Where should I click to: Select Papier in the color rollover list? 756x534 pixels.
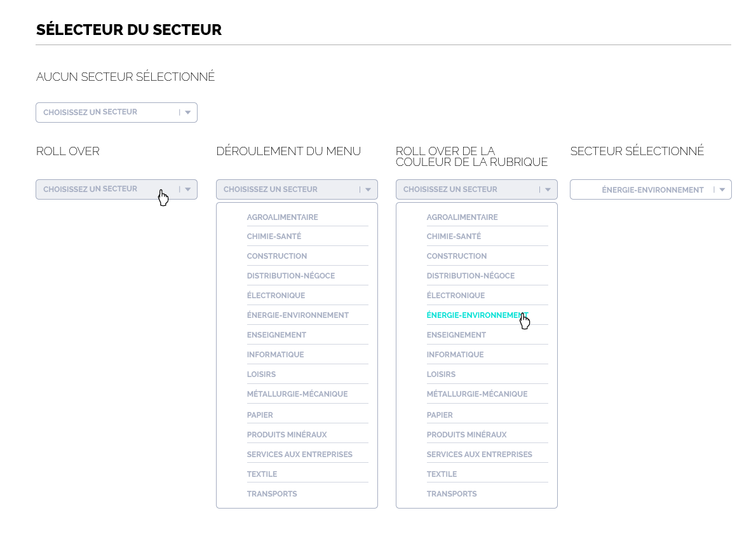[440, 415]
